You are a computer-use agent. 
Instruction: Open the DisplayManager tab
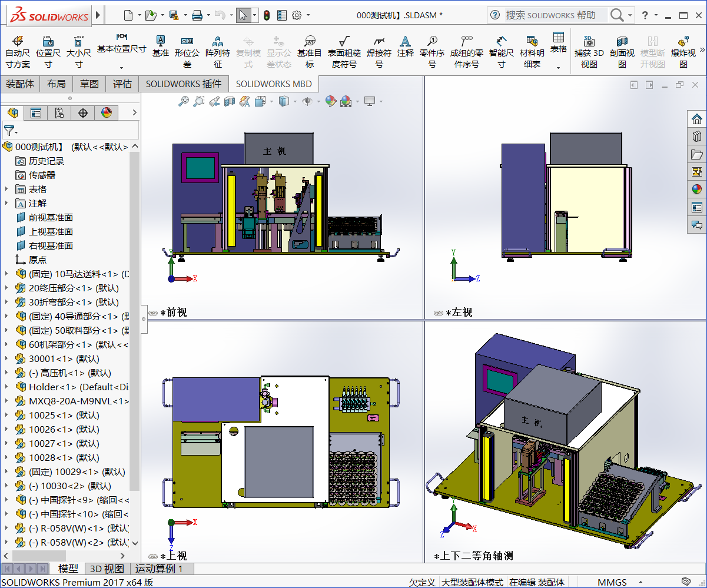tap(107, 112)
